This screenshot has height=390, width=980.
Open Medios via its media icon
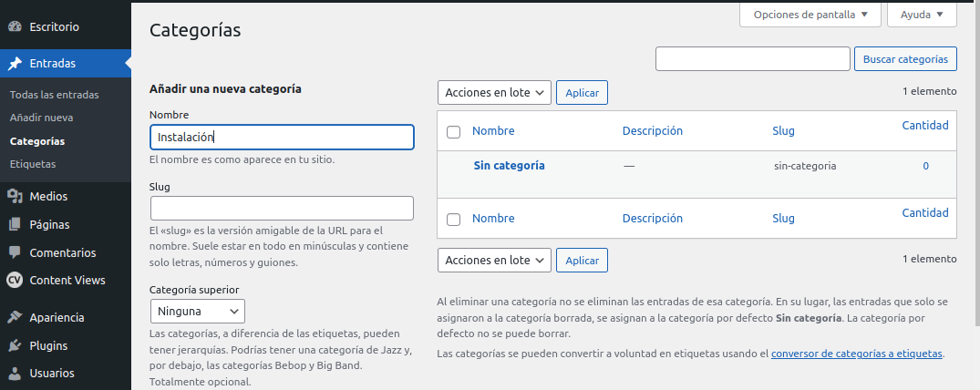click(15, 196)
